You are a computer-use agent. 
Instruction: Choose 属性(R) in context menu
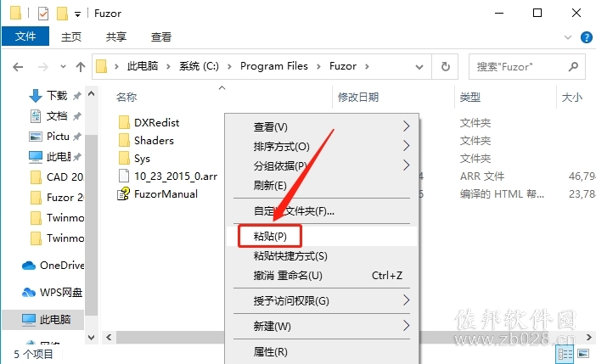(x=322, y=352)
